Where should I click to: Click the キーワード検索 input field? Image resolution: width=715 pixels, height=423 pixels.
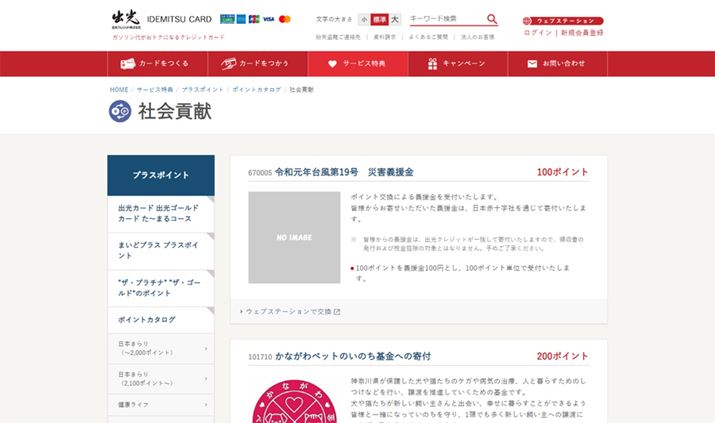click(x=446, y=19)
